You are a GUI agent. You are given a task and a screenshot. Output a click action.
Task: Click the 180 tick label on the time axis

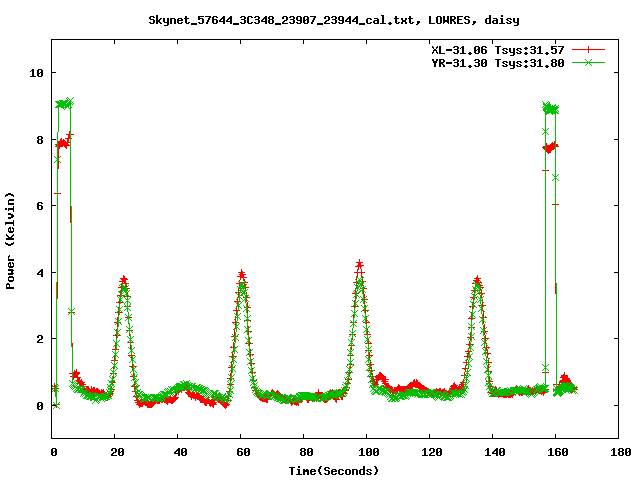[618, 452]
